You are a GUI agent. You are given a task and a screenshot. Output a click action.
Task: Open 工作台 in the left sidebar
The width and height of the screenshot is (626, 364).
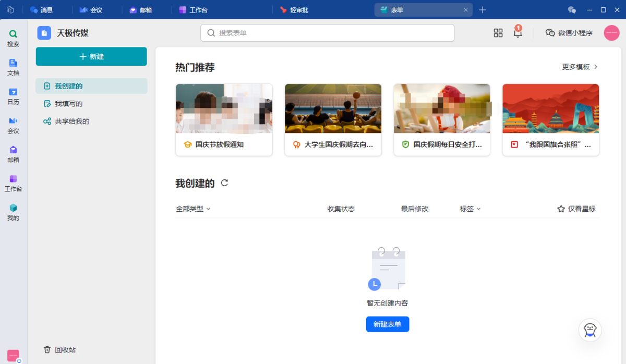click(13, 183)
